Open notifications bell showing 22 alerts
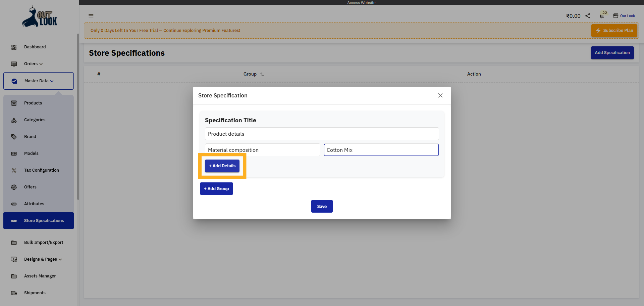 [x=601, y=16]
